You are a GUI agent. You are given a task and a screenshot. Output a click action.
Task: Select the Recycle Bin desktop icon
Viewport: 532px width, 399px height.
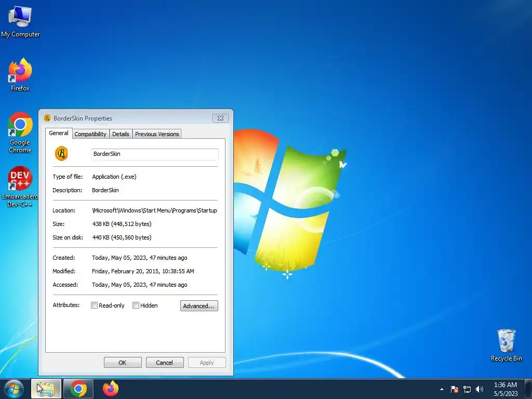pyautogui.click(x=506, y=345)
